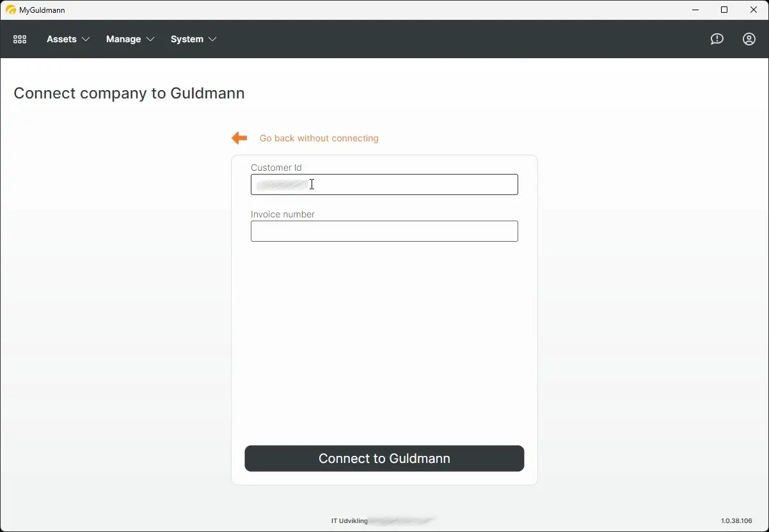This screenshot has width=769, height=532.
Task: Open the System menu
Action: 186,39
